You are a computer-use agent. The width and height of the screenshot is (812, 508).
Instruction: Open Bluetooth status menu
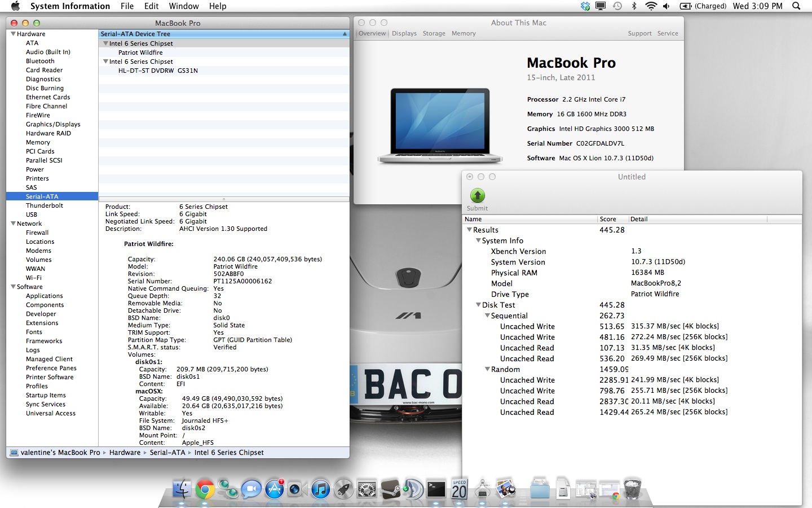[634, 6]
